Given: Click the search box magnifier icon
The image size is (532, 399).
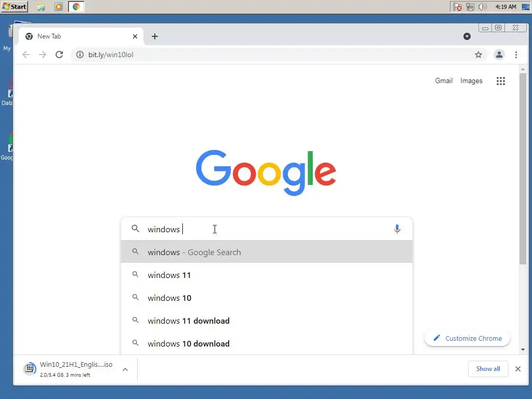Looking at the screenshot, I should pos(136,229).
